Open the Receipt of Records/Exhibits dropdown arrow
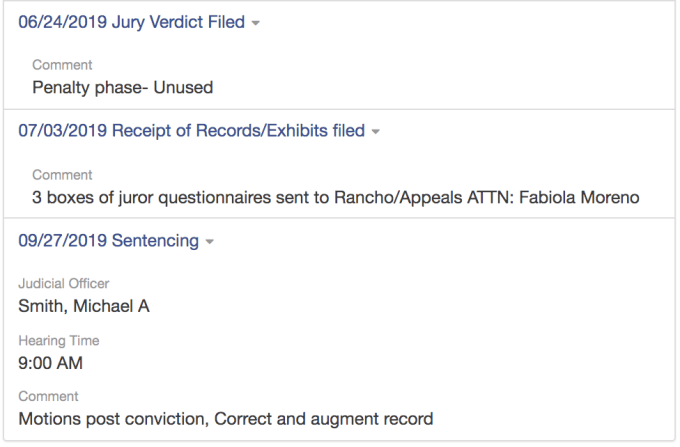Image resolution: width=680 pixels, height=447 pixels. point(376,132)
